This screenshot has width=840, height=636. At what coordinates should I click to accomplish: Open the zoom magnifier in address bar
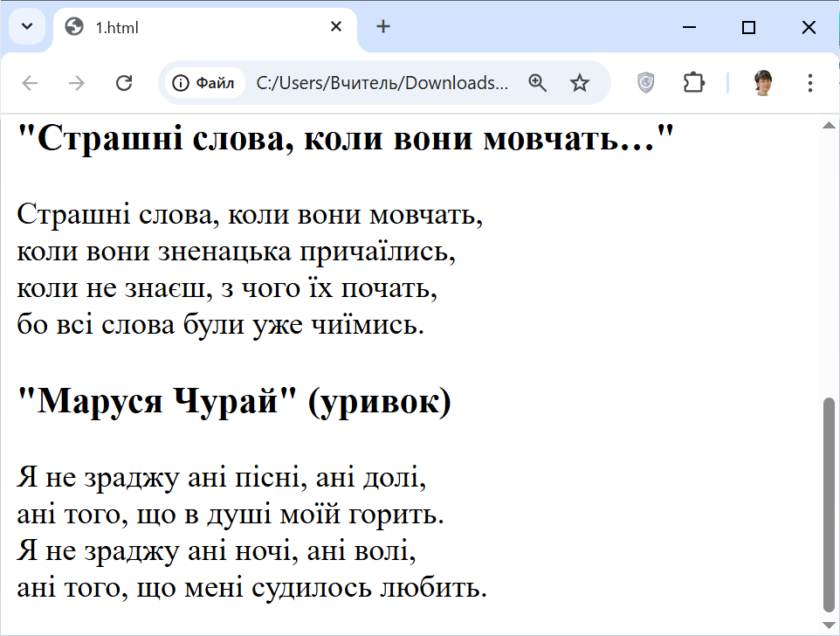[x=538, y=83]
